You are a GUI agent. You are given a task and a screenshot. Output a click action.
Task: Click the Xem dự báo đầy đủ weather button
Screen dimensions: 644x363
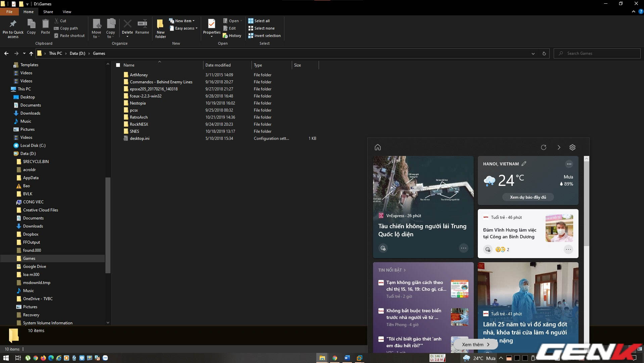[x=528, y=197]
